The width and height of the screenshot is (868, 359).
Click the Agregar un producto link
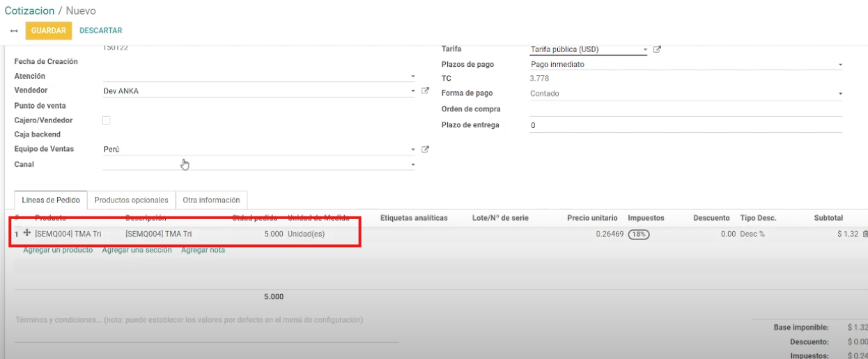pyautogui.click(x=58, y=250)
